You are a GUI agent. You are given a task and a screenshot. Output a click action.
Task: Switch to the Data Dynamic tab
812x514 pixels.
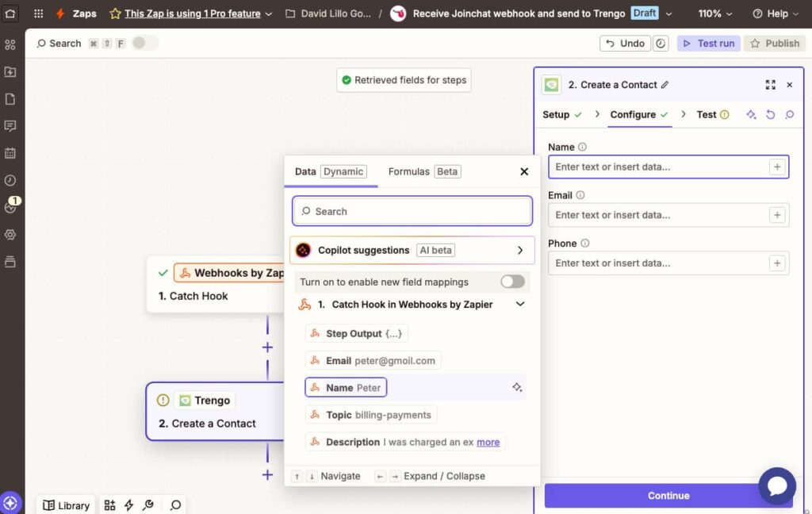[331, 171]
